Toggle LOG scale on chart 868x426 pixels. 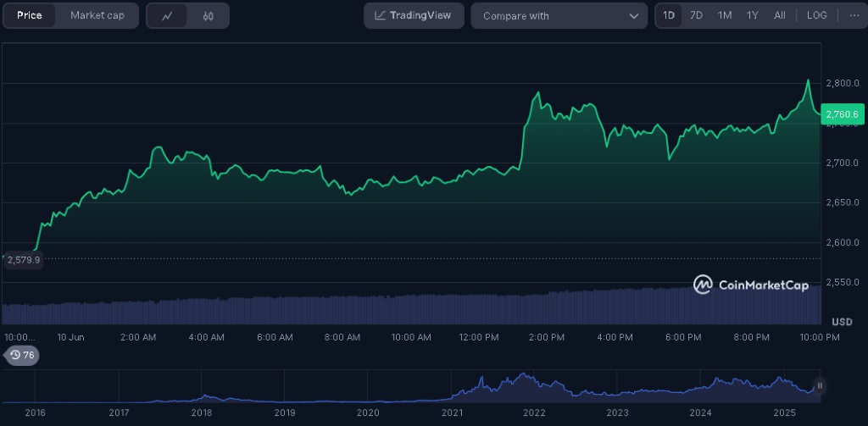click(x=816, y=15)
